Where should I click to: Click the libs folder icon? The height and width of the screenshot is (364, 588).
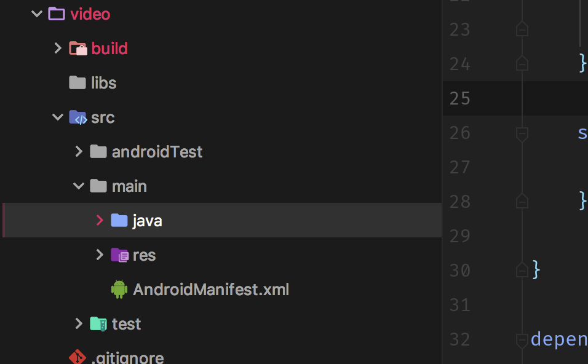pos(77,82)
